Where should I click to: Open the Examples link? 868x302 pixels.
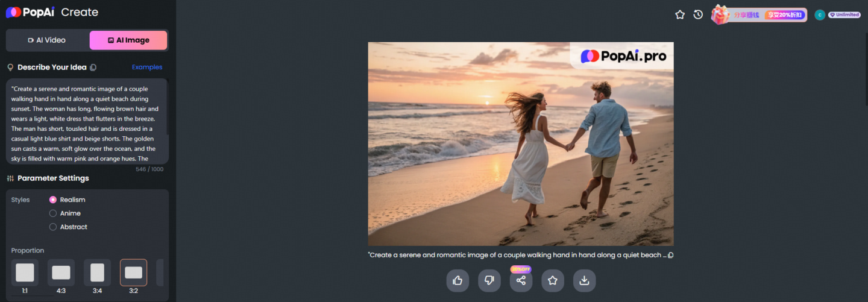[x=147, y=68]
